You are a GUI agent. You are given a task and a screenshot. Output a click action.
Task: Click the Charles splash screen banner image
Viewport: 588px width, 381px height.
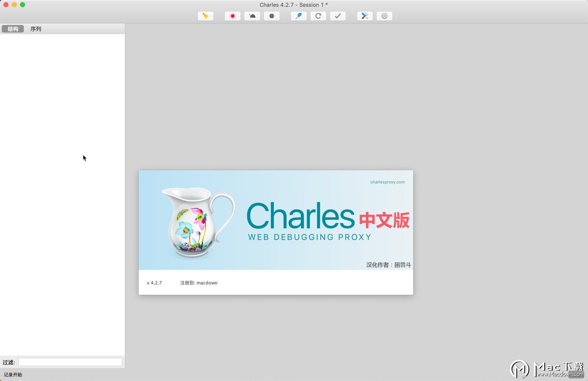point(276,220)
